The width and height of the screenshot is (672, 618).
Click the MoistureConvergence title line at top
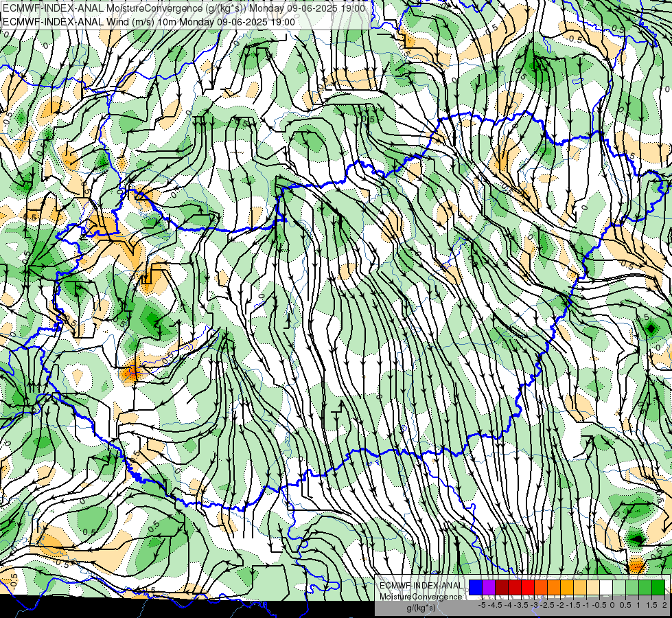coord(184,8)
